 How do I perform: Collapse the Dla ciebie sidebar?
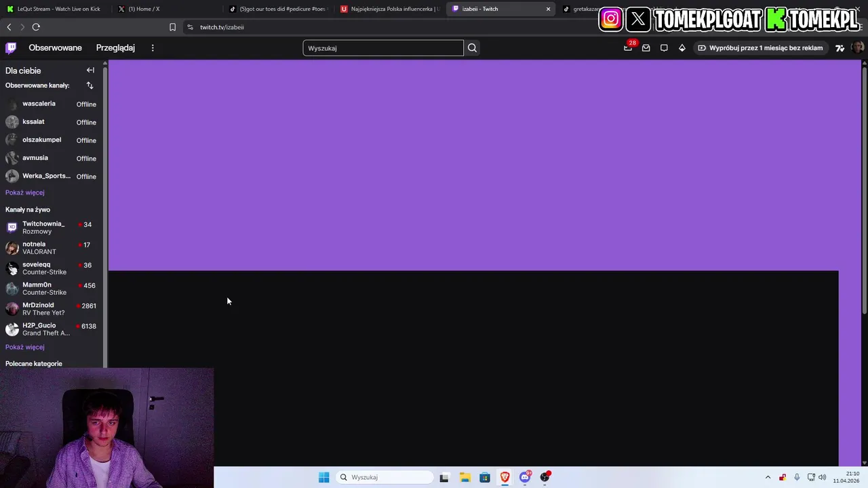pos(90,70)
